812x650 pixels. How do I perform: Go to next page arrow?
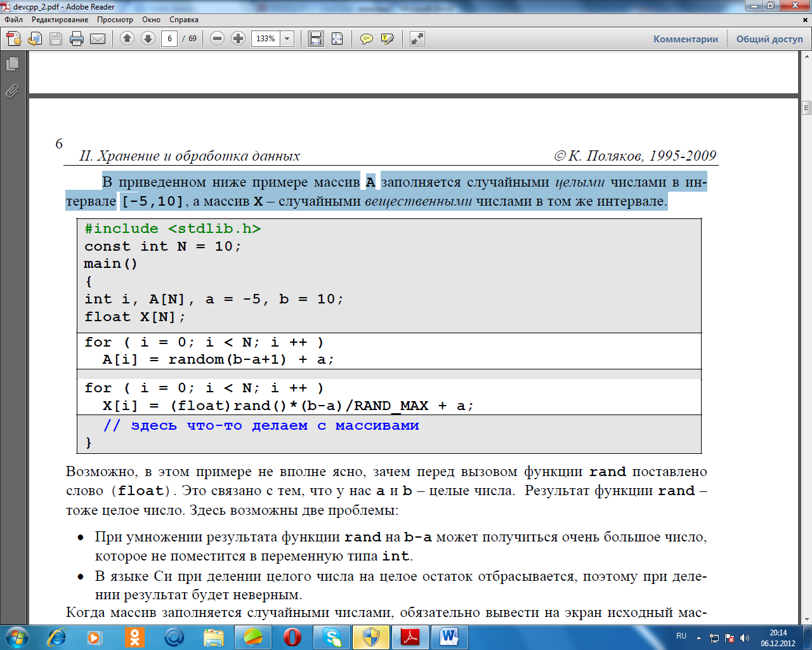[148, 39]
